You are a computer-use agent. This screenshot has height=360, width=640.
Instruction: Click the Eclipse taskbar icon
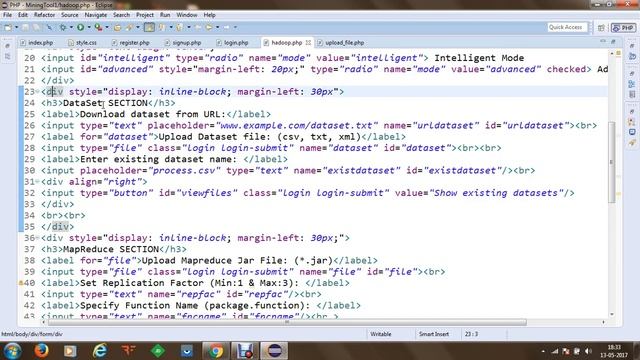[x=274, y=351]
